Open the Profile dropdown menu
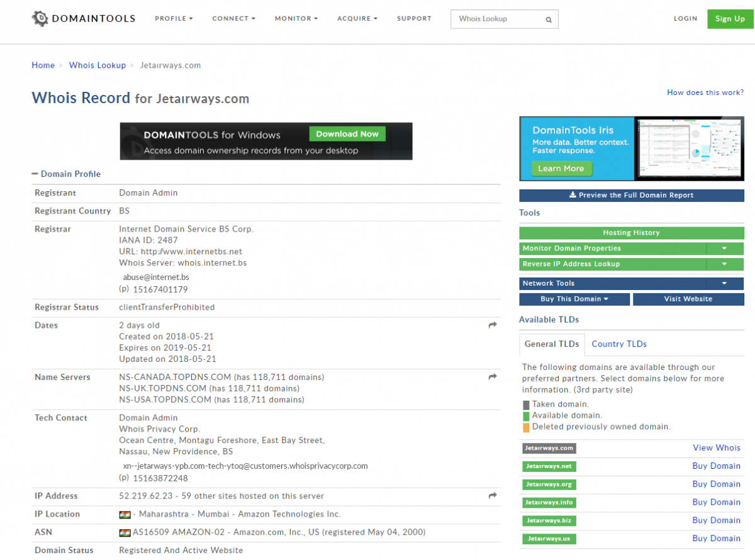Image resolution: width=755 pixels, height=560 pixels. pyautogui.click(x=174, y=19)
